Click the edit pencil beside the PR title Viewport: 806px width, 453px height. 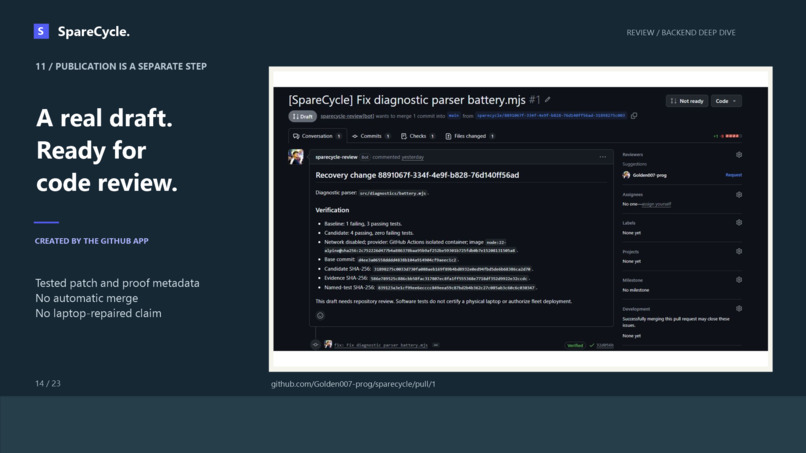tap(547, 100)
